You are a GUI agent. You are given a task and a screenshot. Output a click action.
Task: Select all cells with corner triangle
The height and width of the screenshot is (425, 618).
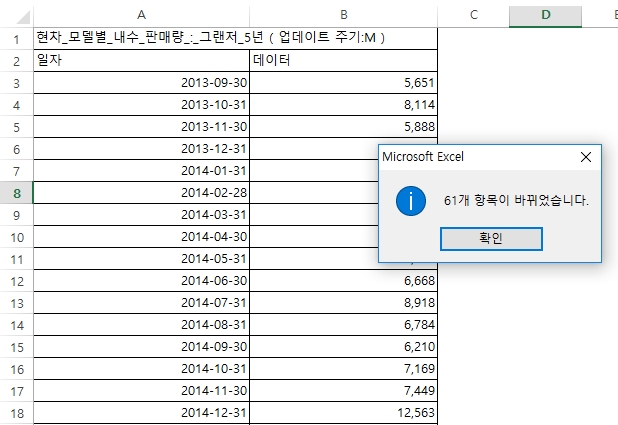pos(23,17)
